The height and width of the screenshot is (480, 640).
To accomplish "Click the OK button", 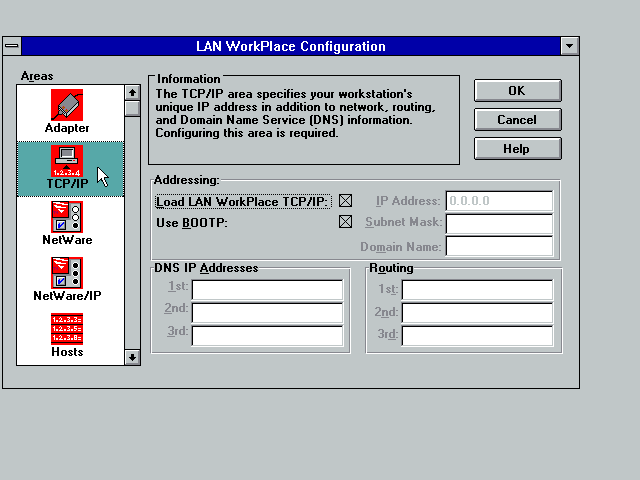I will (x=518, y=91).
